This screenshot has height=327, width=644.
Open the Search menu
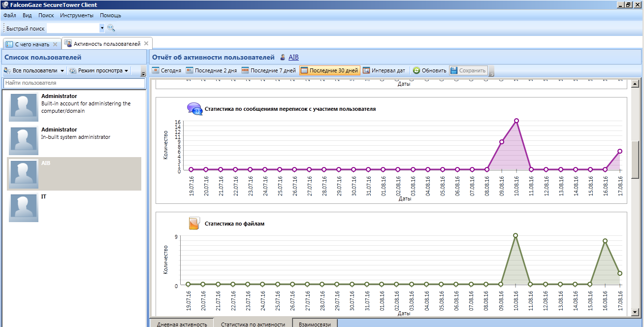pyautogui.click(x=46, y=15)
